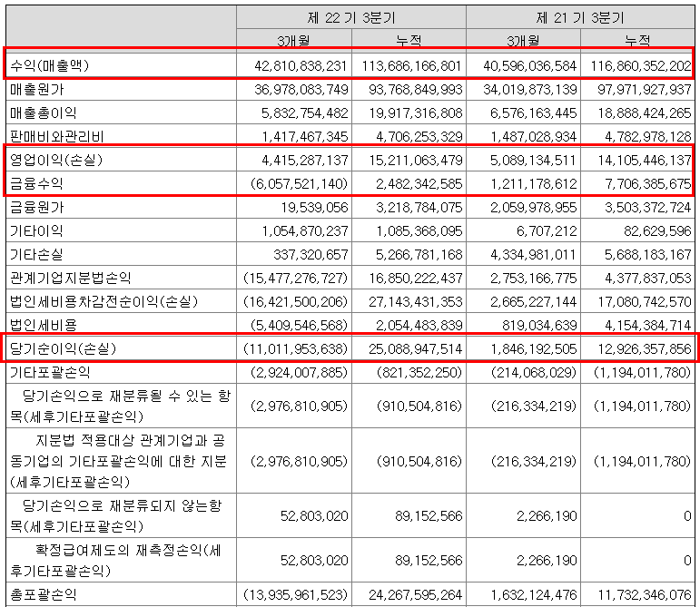Select financial cost value 19,539,056
The width and height of the screenshot is (700, 607).
tap(314, 208)
